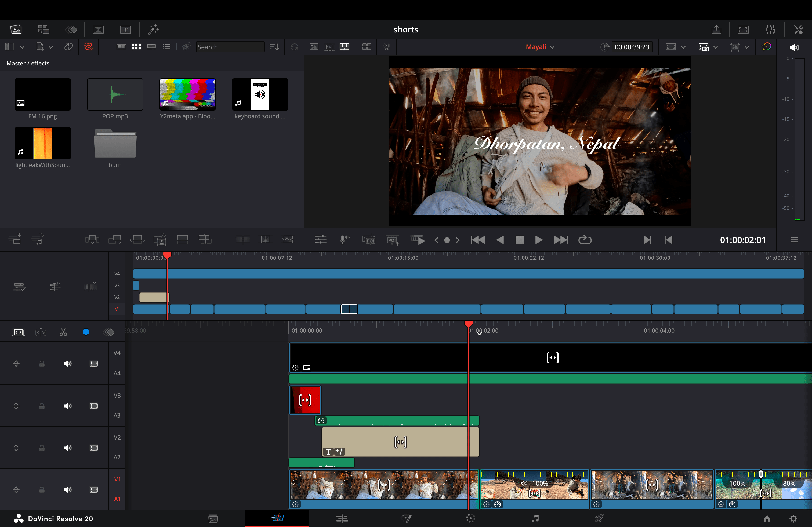Lock the V2 track
Image resolution: width=812 pixels, height=527 pixels.
pos(42,448)
